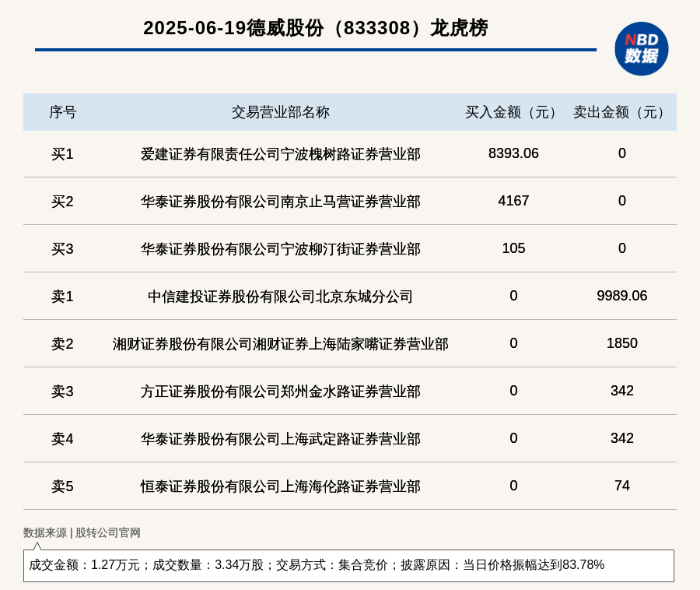This screenshot has width=700, height=590.
Task: Select 方正证券股份有限公司郑州金水路证券营业部
Action: point(280,392)
